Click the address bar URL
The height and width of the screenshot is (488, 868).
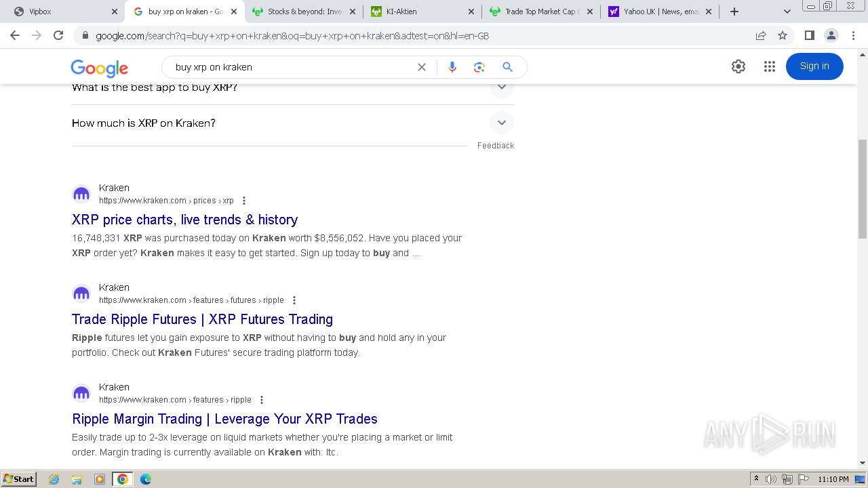(292, 36)
